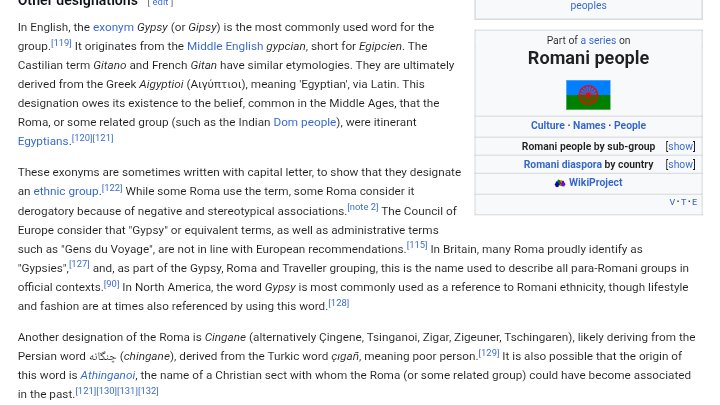Open footnote [note 2]

click(x=363, y=207)
